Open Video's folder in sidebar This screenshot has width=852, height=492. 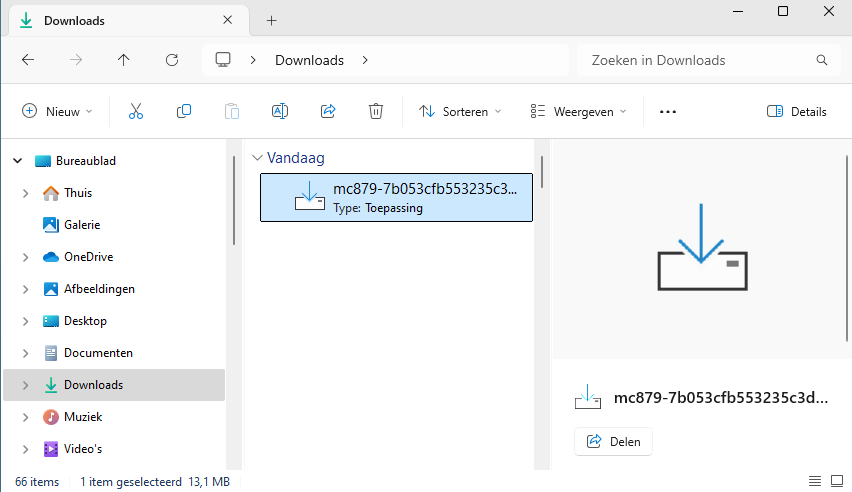(83, 449)
